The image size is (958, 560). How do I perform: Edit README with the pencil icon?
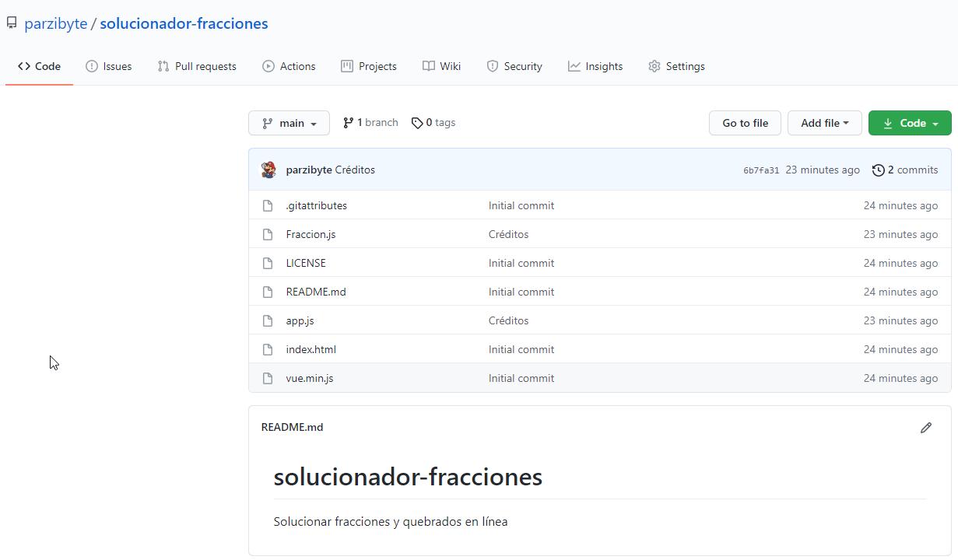pos(926,428)
